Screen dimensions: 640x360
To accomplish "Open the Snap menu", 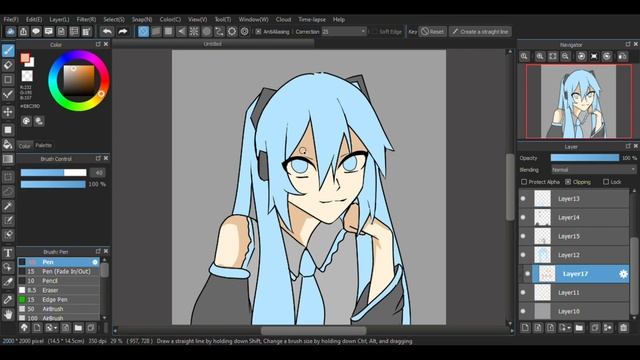I will (142, 19).
